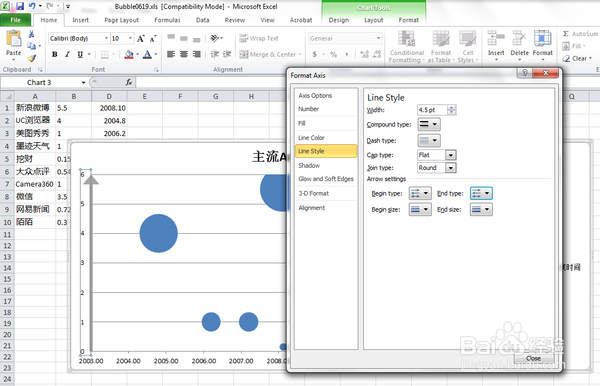600x386 pixels.
Task: Click the Cut scissors icon
Action: click(31, 34)
